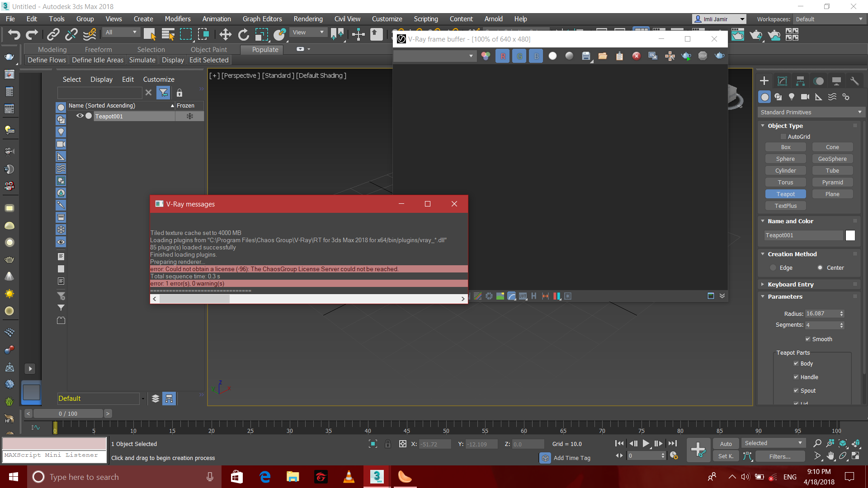868x488 pixels.
Task: Clear the V-Ray frame buffer image
Action: (637, 56)
